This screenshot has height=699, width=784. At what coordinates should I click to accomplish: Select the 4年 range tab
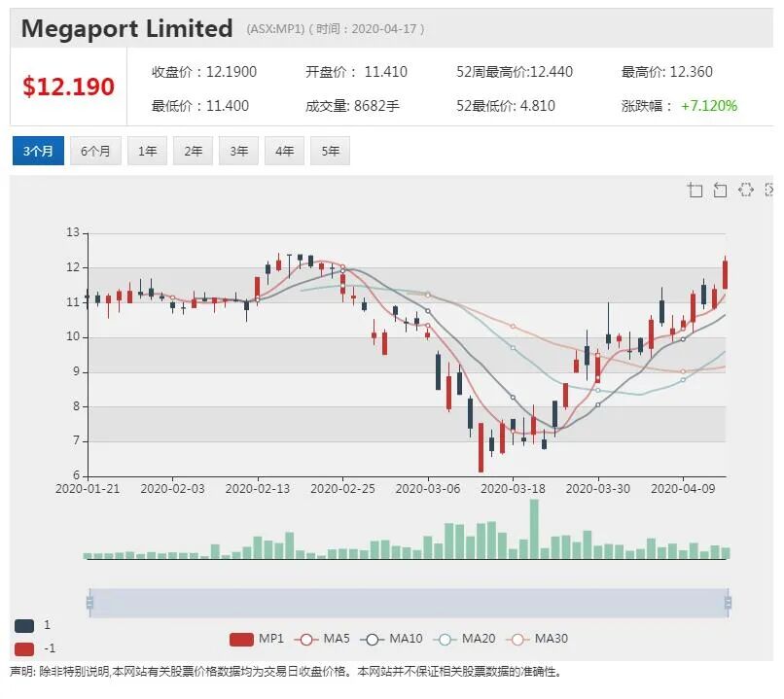(x=284, y=151)
